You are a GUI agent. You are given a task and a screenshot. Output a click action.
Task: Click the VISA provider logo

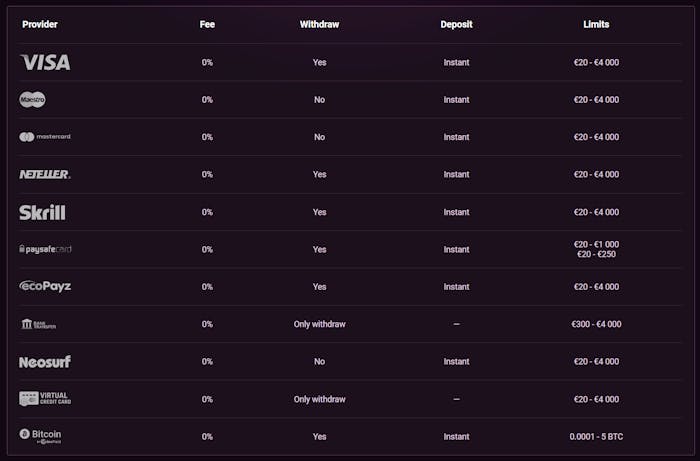click(x=45, y=62)
